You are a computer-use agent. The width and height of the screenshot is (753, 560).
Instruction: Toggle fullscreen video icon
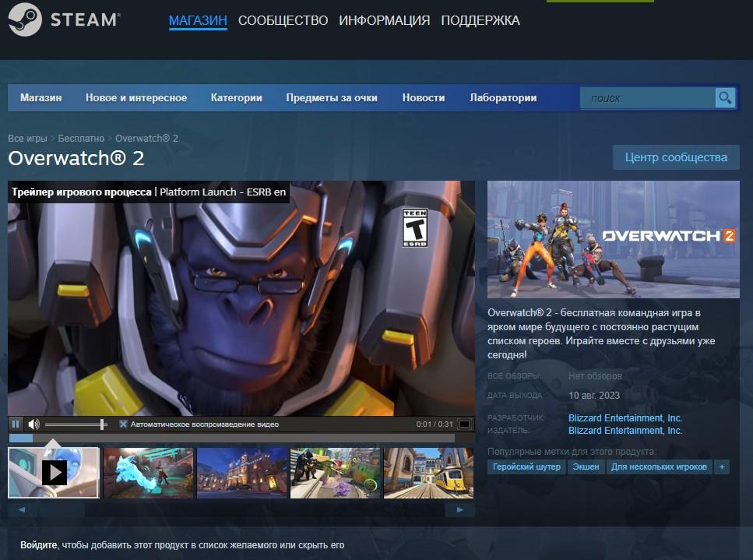tap(464, 424)
